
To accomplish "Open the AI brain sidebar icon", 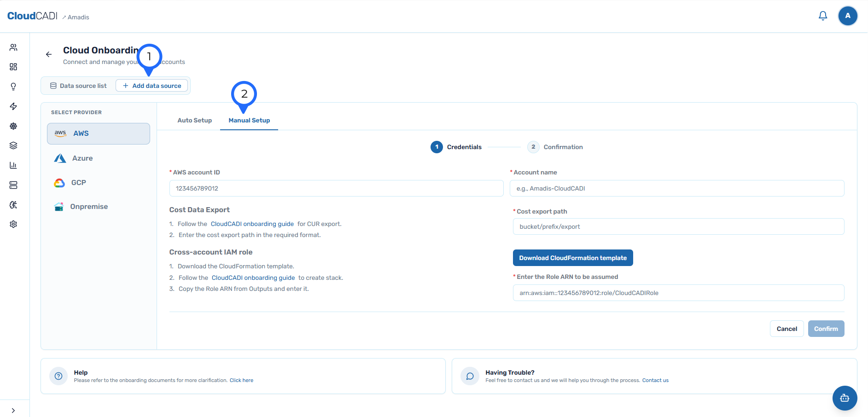I will coord(13,205).
